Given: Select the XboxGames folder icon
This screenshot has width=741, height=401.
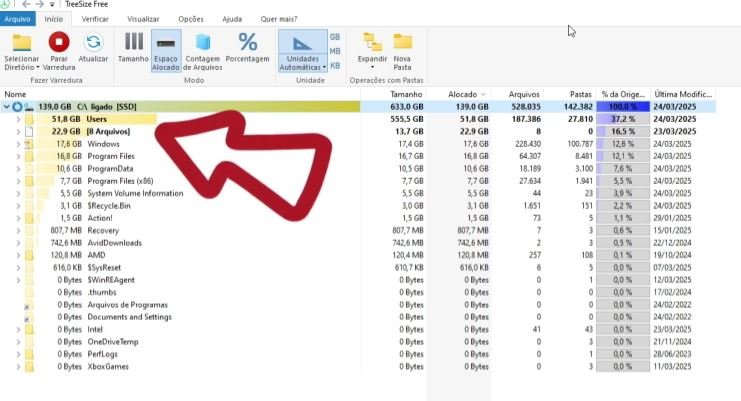Looking at the screenshot, I should [x=29, y=367].
